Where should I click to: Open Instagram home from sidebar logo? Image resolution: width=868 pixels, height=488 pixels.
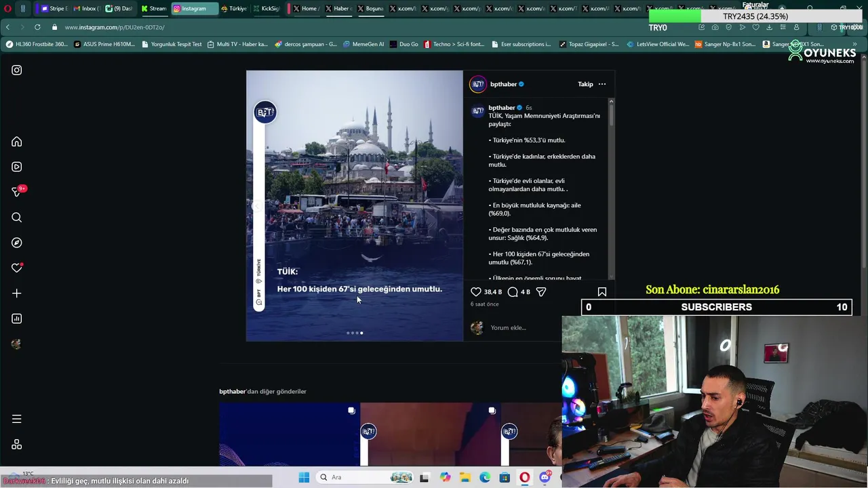(x=17, y=70)
